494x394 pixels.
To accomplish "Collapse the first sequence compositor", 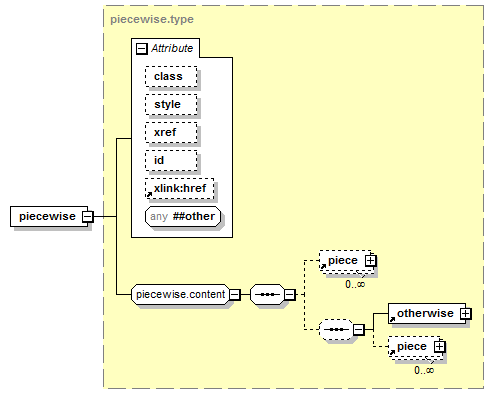I will click(290, 295).
